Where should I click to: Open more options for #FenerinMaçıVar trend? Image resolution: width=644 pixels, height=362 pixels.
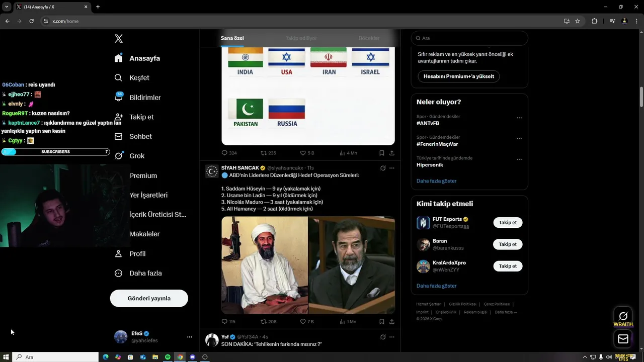519,139
